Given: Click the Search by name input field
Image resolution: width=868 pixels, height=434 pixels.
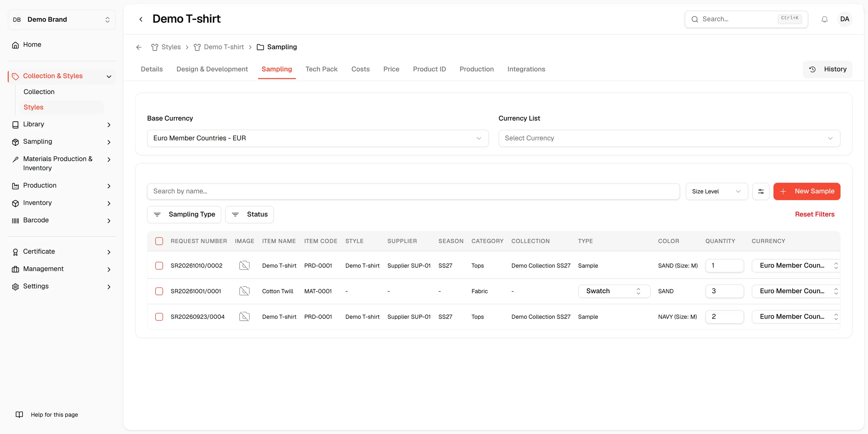Looking at the screenshot, I should click(413, 191).
